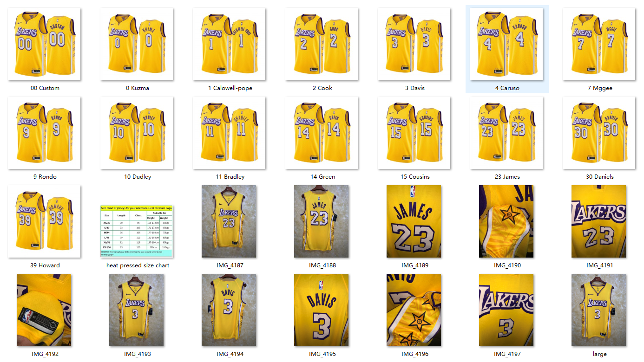644x362 pixels.
Task: Click the file name "10 Dudley"
Action: point(137,177)
